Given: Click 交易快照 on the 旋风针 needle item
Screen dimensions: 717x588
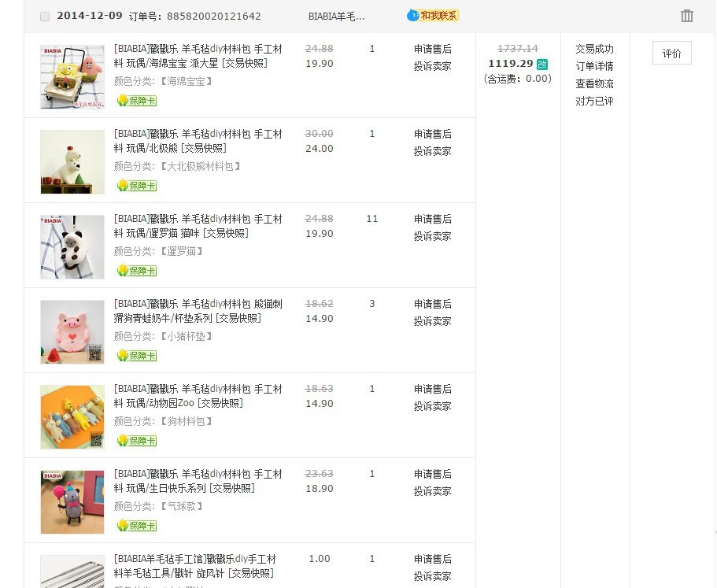Looking at the screenshot, I should point(250,573).
